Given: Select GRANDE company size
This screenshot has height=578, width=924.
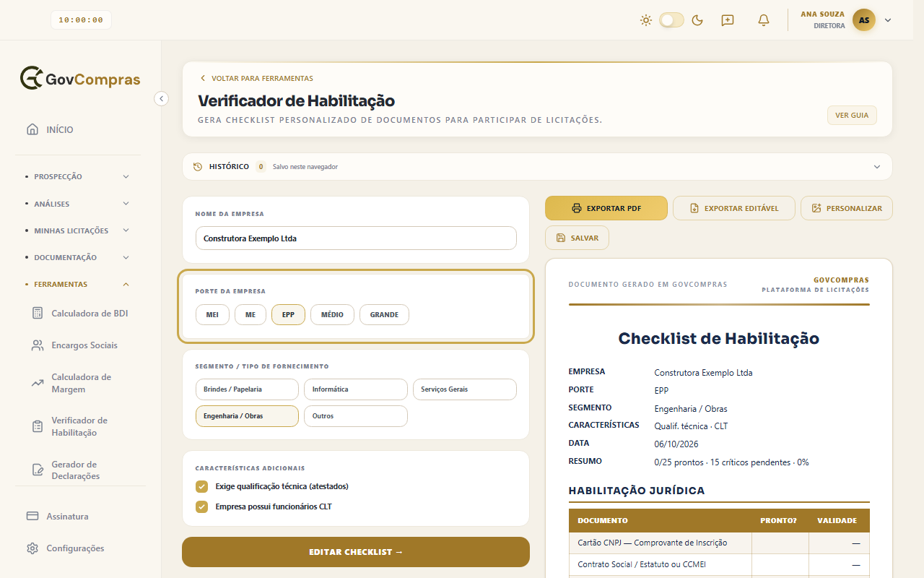Looking at the screenshot, I should point(384,315).
